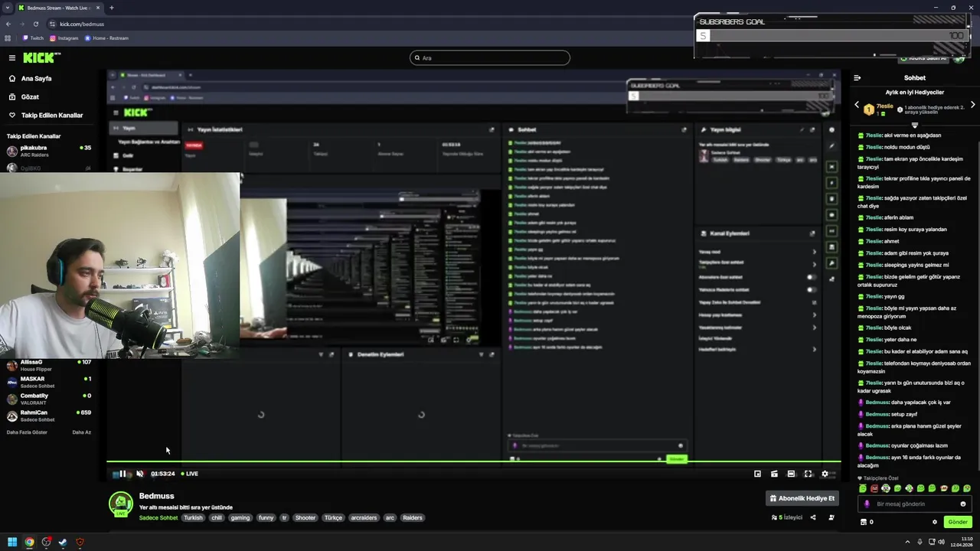Select the Raiders tag
The image size is (980, 551).
[412, 517]
